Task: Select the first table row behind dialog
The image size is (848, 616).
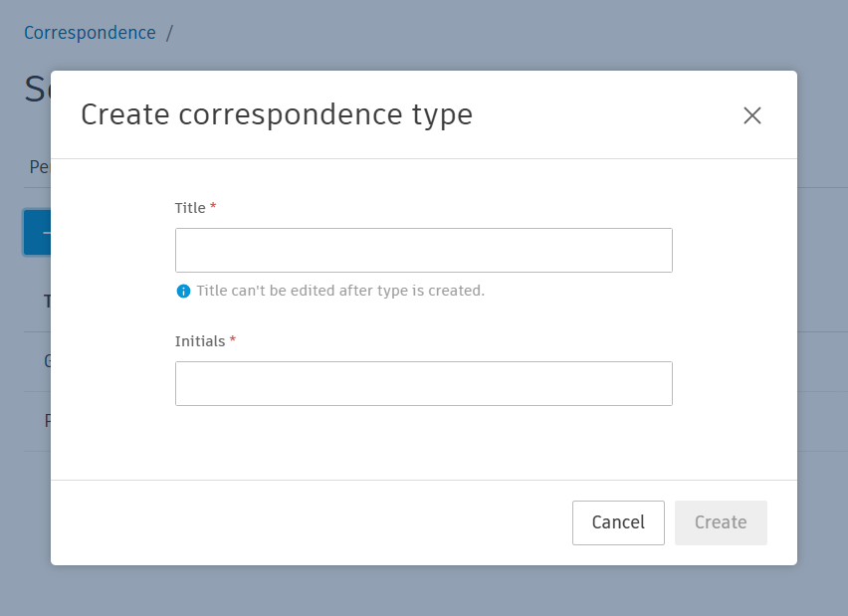Action: coord(46,361)
